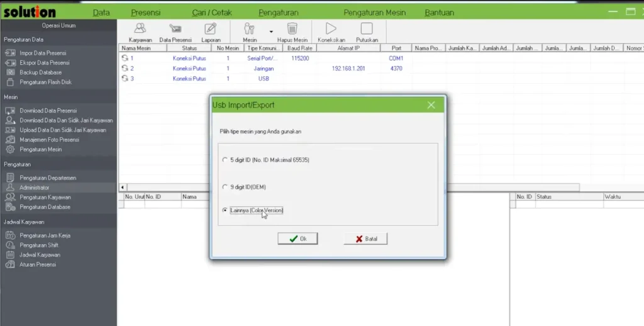The image size is (644, 326).
Task: Click Download Data Dan Sidik Jari Karyawan
Action: point(66,120)
